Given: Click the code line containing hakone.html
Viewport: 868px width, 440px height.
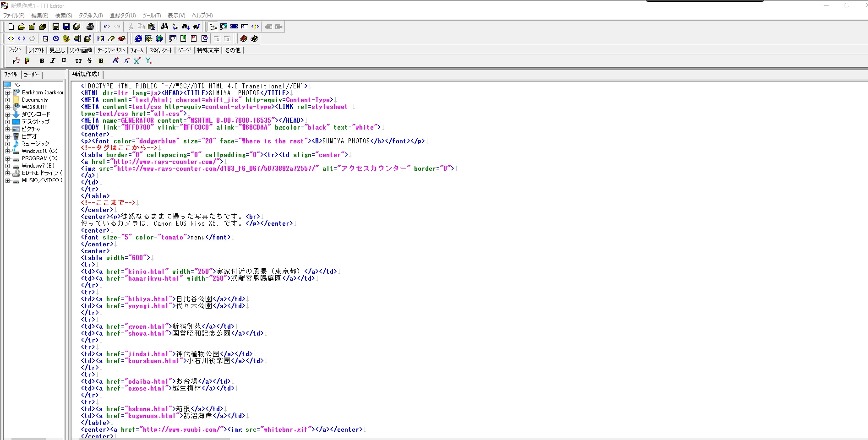Looking at the screenshot, I should pos(153,409).
